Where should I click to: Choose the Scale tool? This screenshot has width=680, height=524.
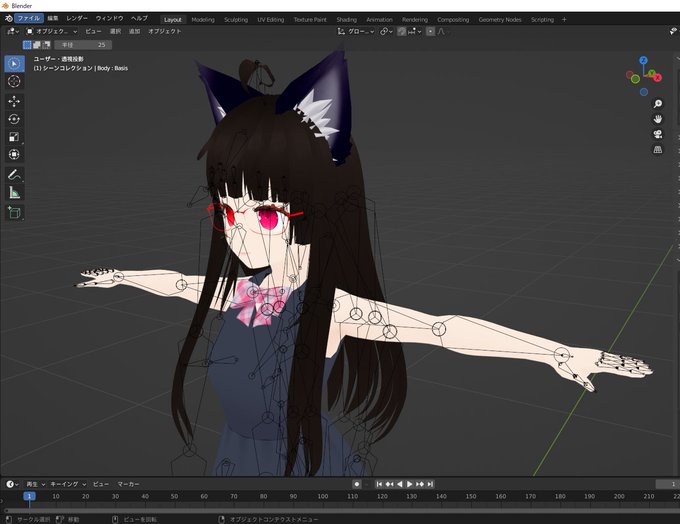[14, 137]
